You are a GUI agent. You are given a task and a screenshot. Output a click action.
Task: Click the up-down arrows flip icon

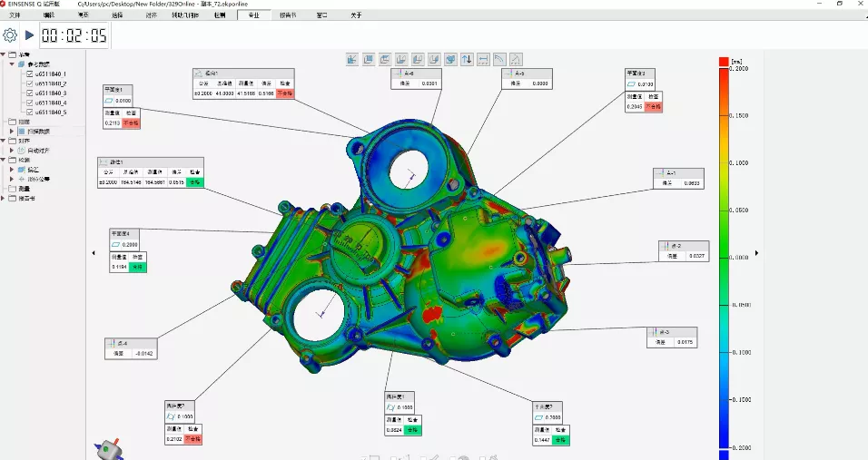(x=467, y=59)
